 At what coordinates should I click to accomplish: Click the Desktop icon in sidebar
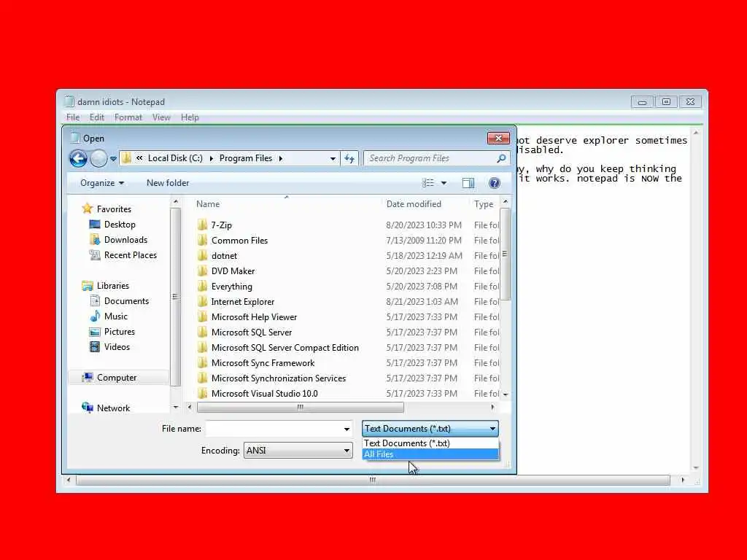pos(95,224)
